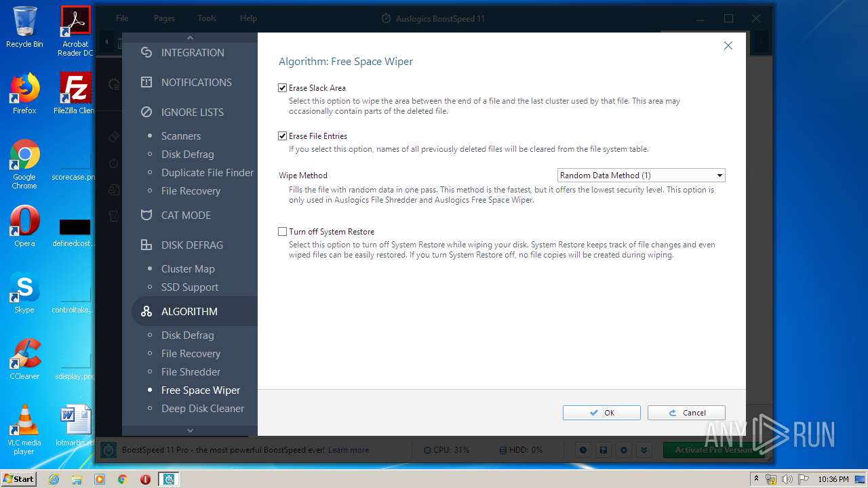The width and height of the screenshot is (868, 488).
Task: Open CCleaner desktop icon
Action: (x=24, y=359)
